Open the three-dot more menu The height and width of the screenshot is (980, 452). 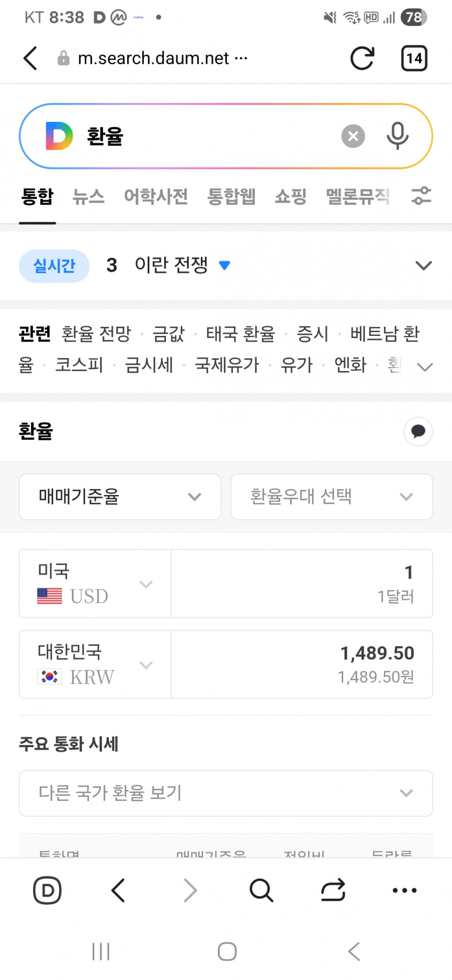click(x=404, y=890)
